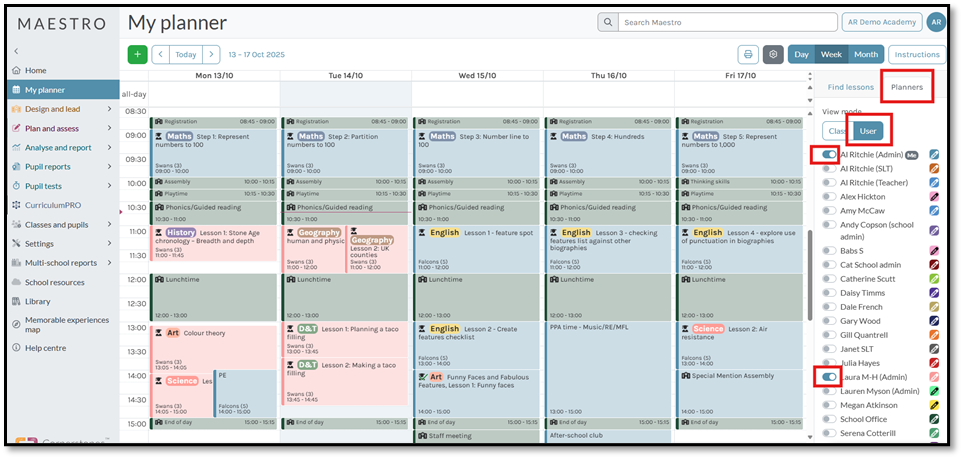
Task: Expand the Multi-school reports section
Action: (x=110, y=263)
